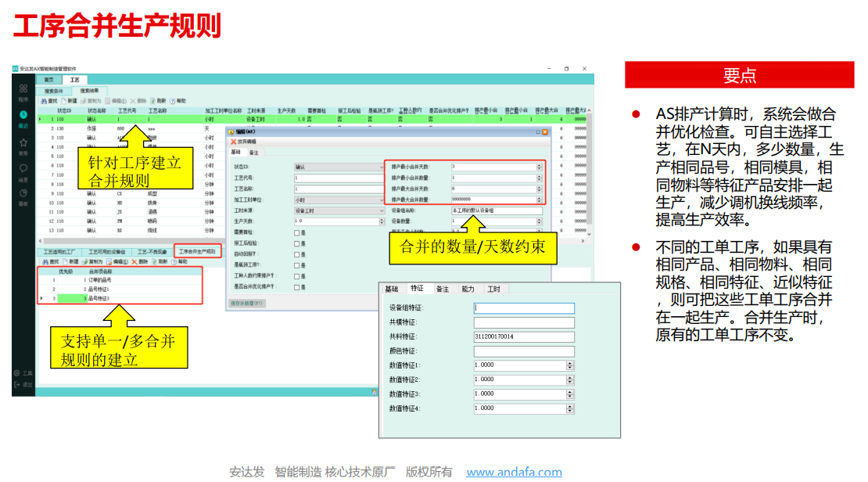868x482 pixels.
Task: Click 删除 in the top toolbar
Action: (138, 102)
